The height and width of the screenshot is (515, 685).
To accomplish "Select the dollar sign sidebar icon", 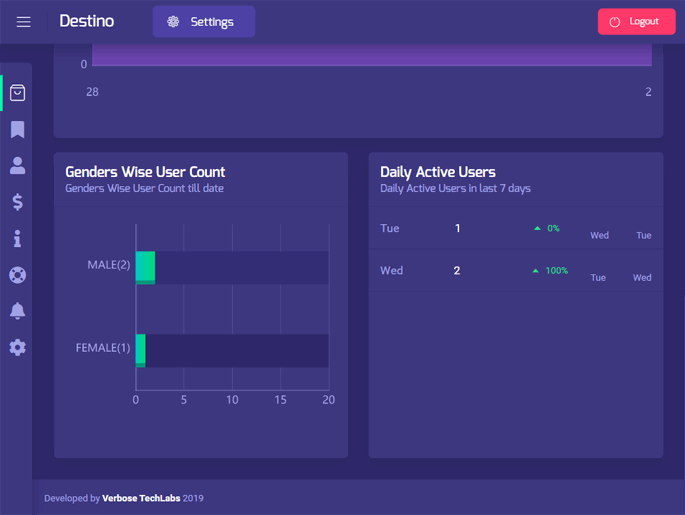I will click(x=17, y=202).
